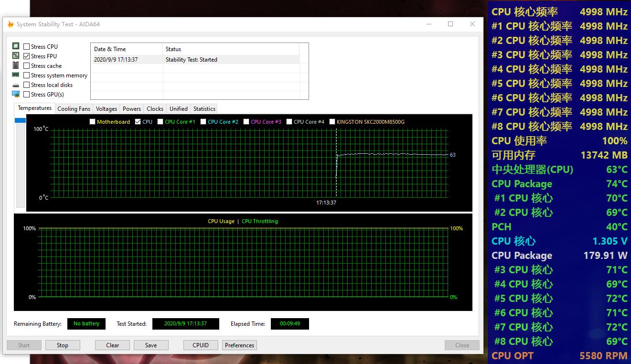Click the '可用内存' 13742 MB overlay row

tap(559, 155)
